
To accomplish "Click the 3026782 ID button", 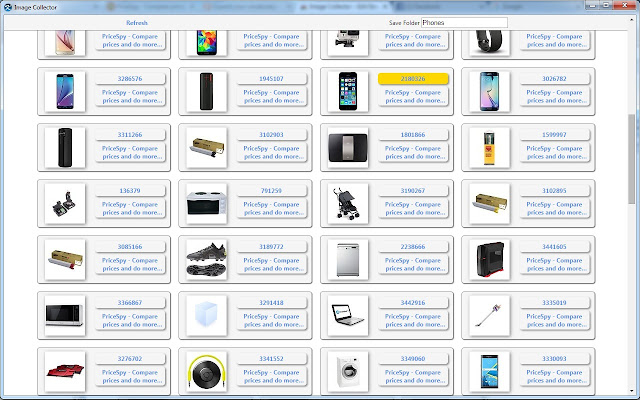I will tap(554, 79).
